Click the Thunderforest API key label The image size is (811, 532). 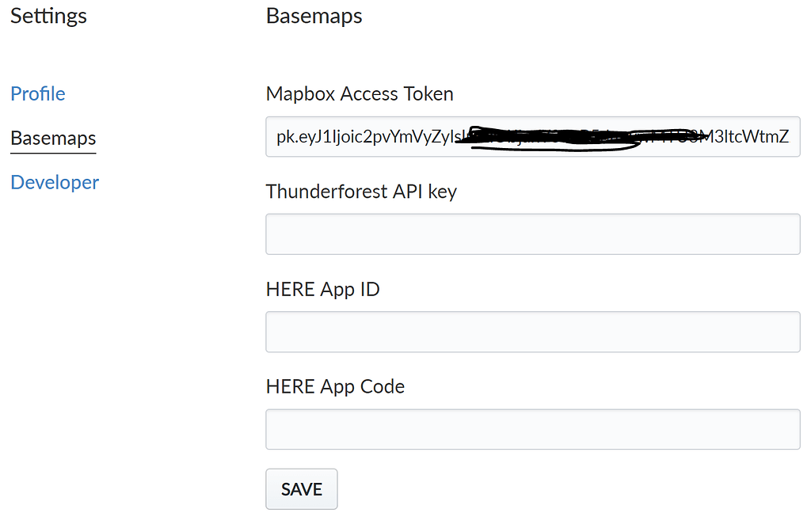point(361,191)
